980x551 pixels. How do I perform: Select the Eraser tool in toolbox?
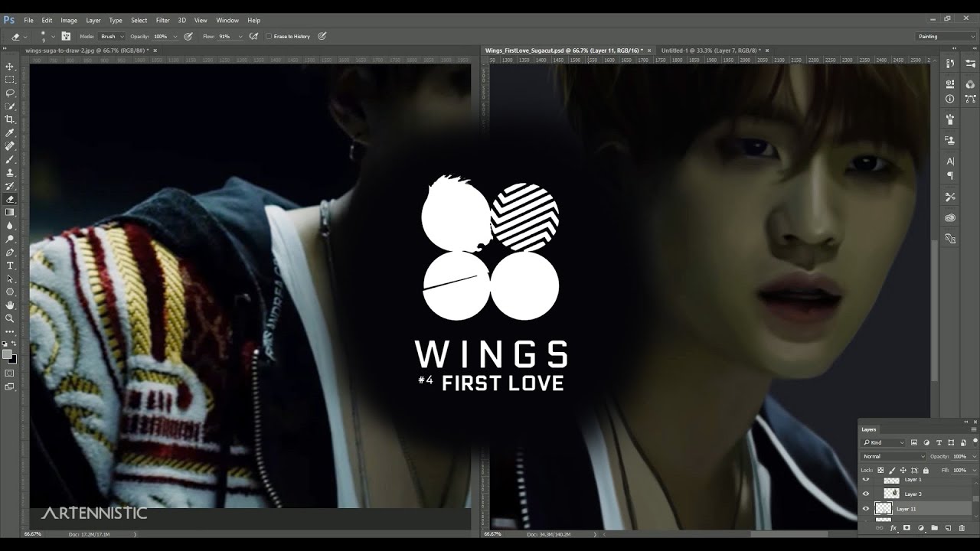coord(10,199)
